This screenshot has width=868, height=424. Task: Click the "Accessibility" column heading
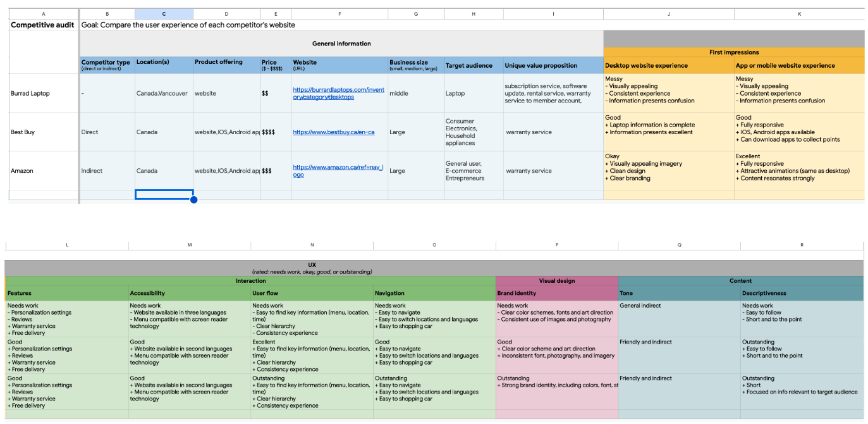coord(190,293)
